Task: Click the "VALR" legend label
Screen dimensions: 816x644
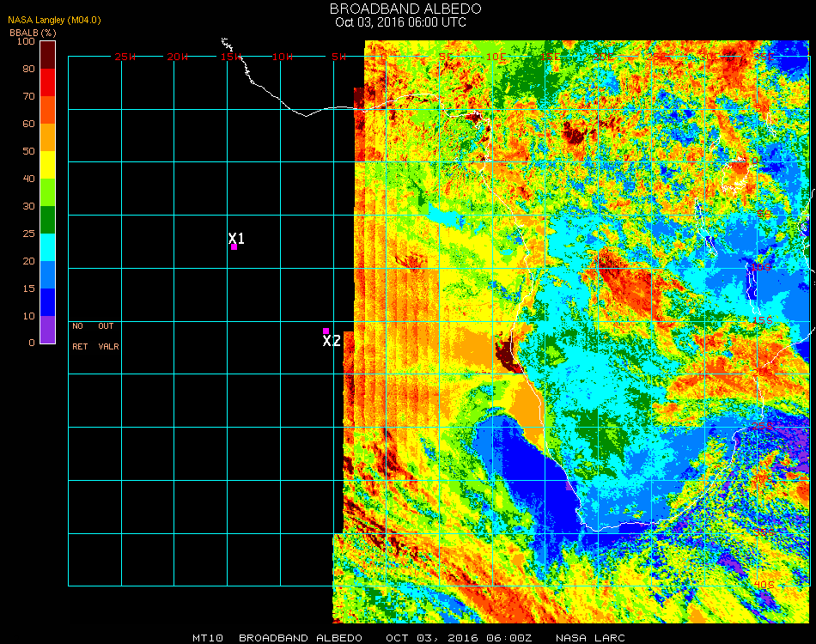Action: [x=108, y=346]
